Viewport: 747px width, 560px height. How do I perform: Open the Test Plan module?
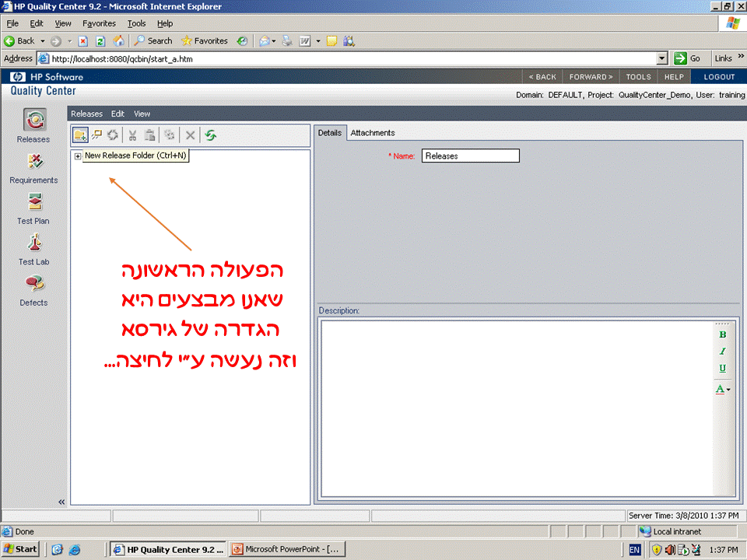point(33,208)
